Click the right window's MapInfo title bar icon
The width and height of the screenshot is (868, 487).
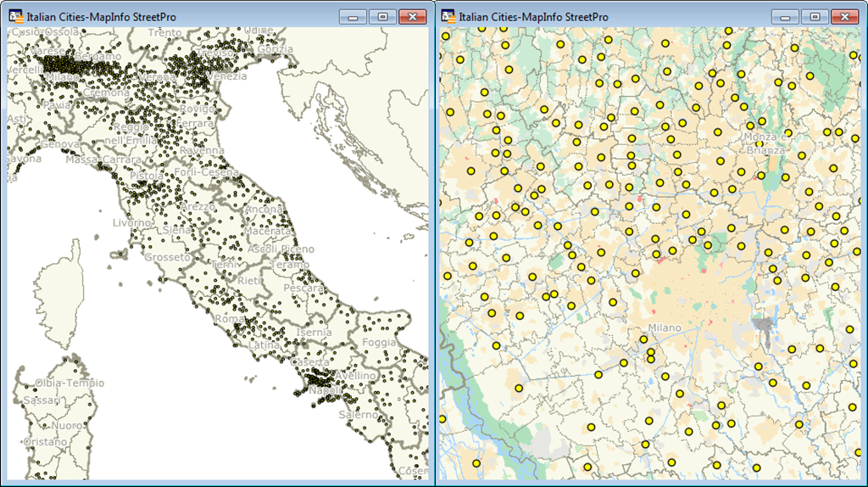coord(448,17)
